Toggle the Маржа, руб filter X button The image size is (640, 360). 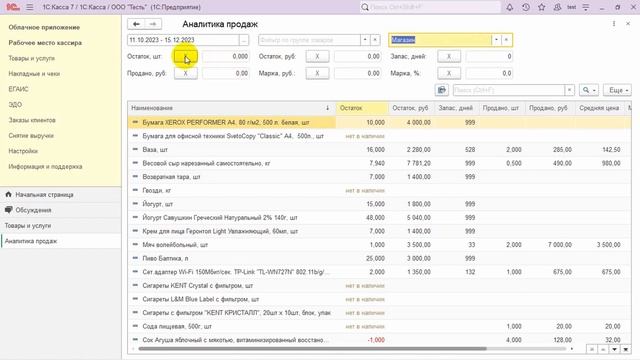click(x=317, y=73)
